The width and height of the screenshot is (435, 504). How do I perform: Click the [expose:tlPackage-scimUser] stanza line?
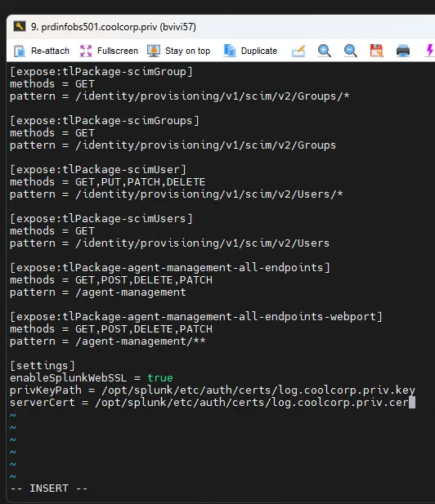tap(98, 169)
